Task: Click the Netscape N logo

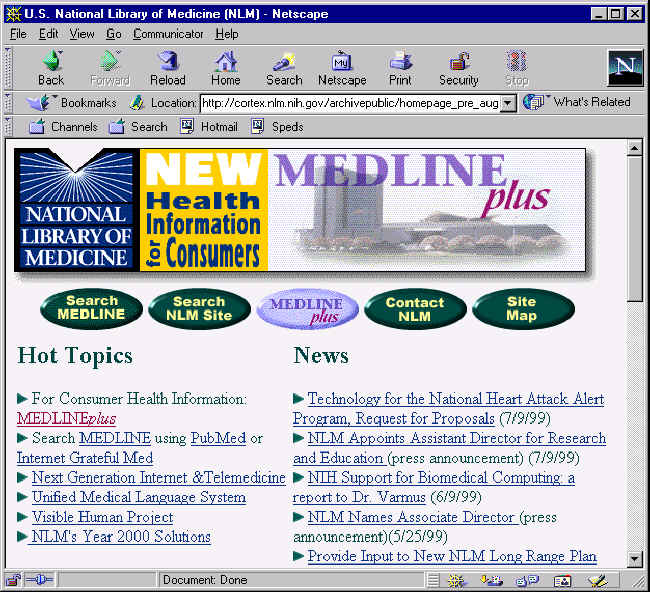Action: [x=626, y=68]
